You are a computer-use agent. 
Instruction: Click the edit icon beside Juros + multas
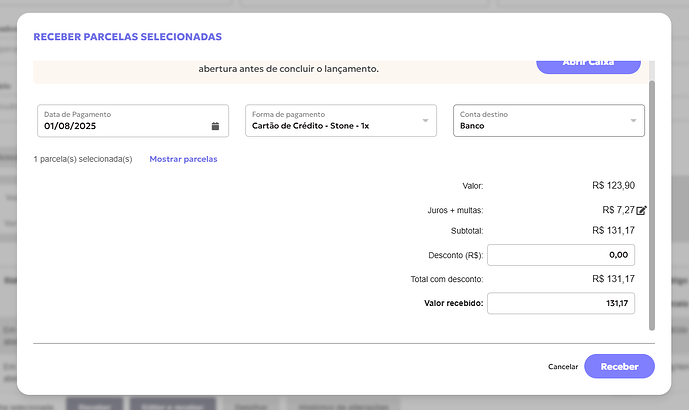coord(642,211)
